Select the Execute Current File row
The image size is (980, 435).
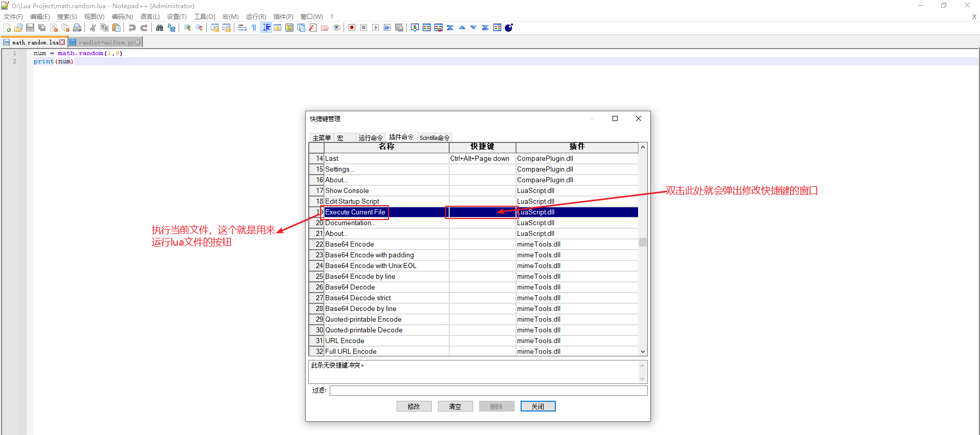(474, 212)
